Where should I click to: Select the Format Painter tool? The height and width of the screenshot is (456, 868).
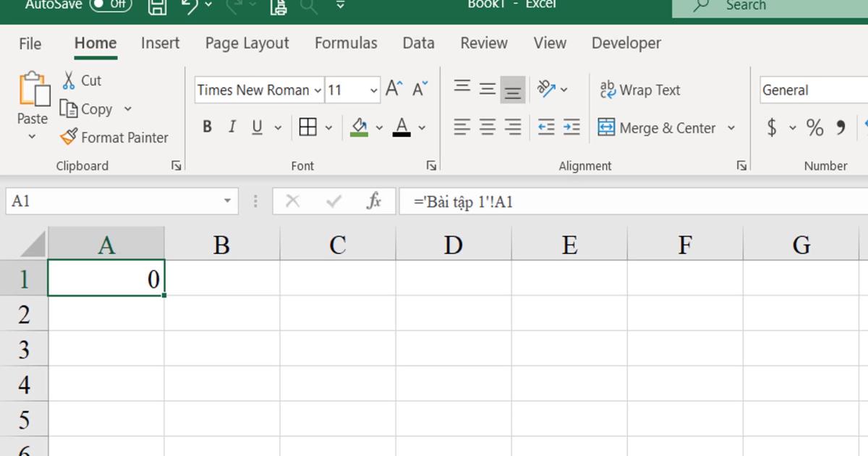coord(114,137)
